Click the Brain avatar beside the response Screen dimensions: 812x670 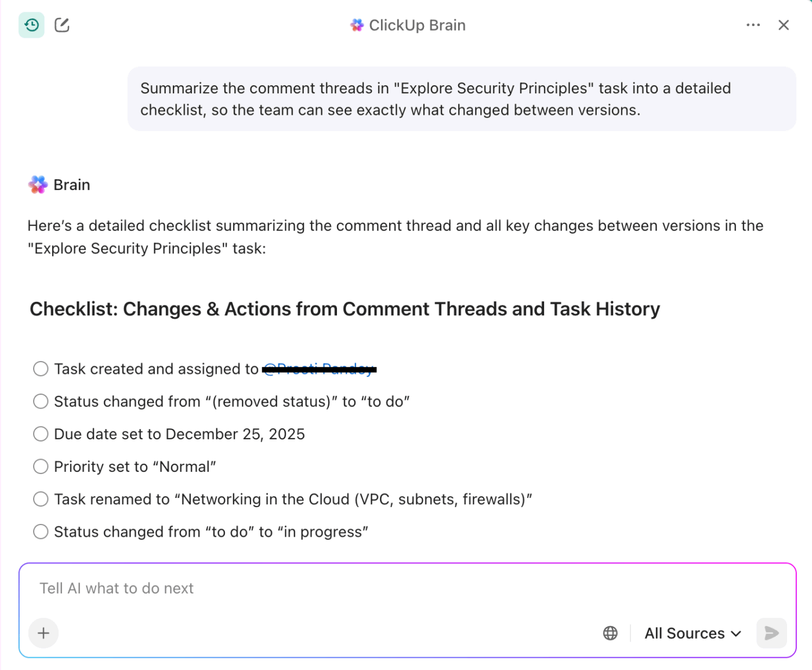click(37, 184)
